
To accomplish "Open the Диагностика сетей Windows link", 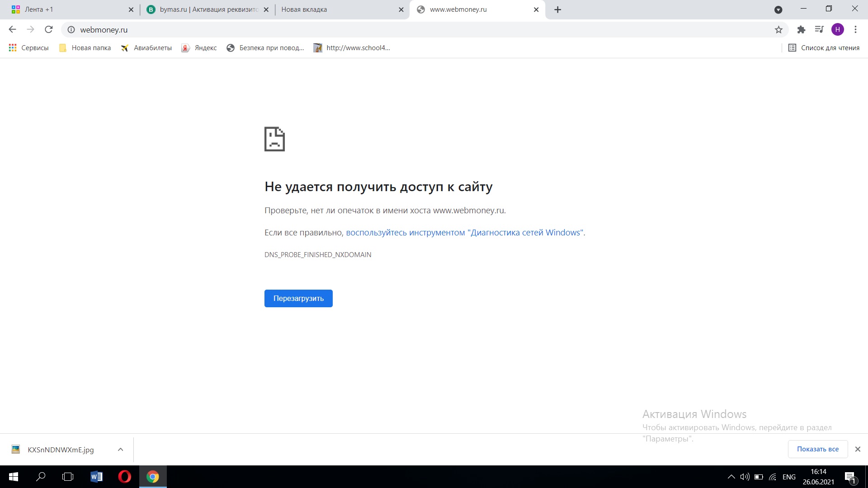I will coord(464,233).
